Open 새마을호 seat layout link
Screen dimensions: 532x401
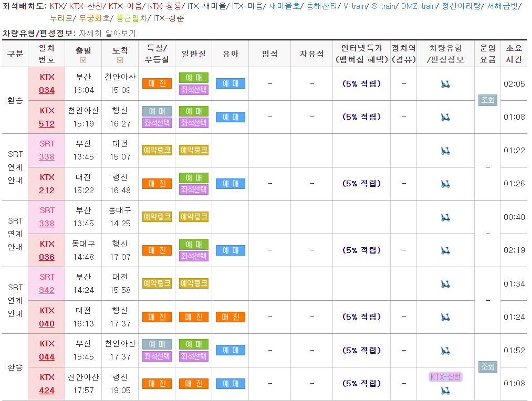[x=284, y=6]
